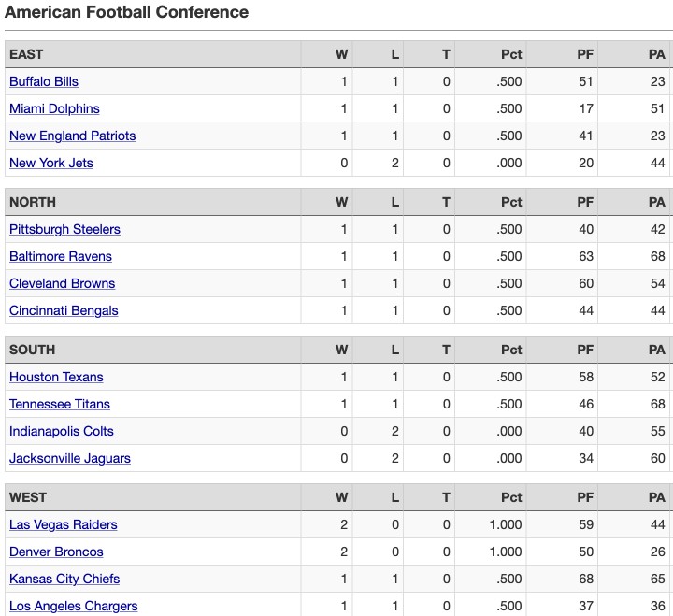Viewport: 673px width, 616px height.
Task: Open the Miami Dolphins team link
Action: click(x=54, y=108)
